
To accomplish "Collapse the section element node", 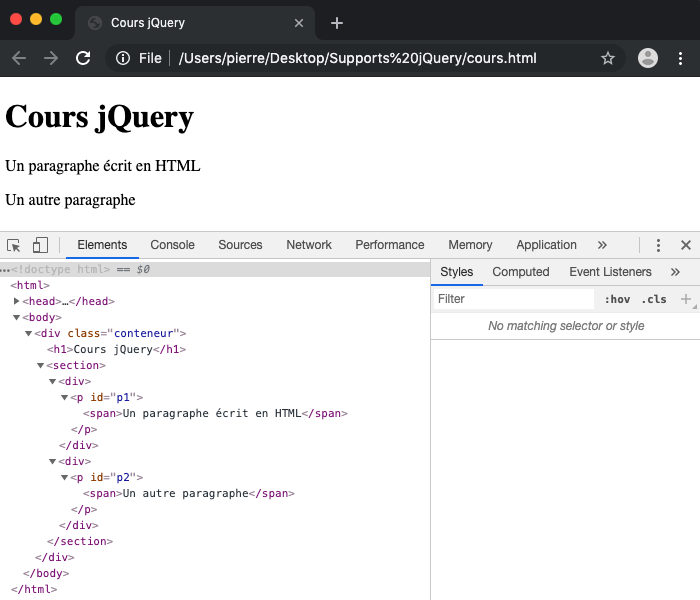I will click(41, 365).
